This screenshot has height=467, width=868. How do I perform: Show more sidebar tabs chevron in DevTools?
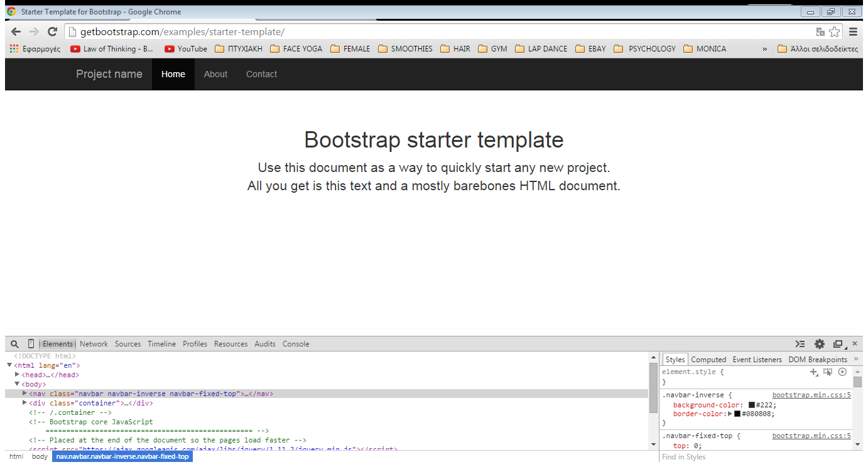pos(856,359)
